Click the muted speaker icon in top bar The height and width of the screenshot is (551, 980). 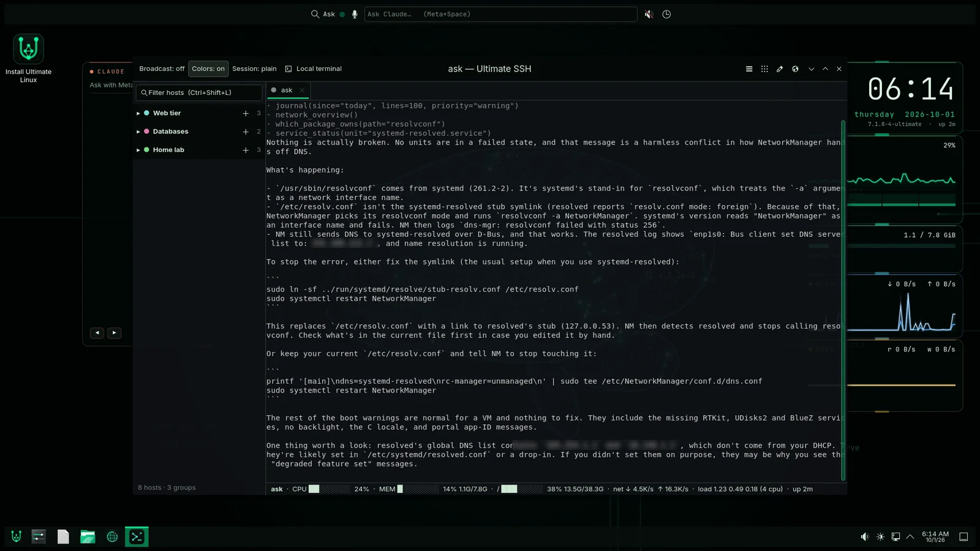point(649,14)
